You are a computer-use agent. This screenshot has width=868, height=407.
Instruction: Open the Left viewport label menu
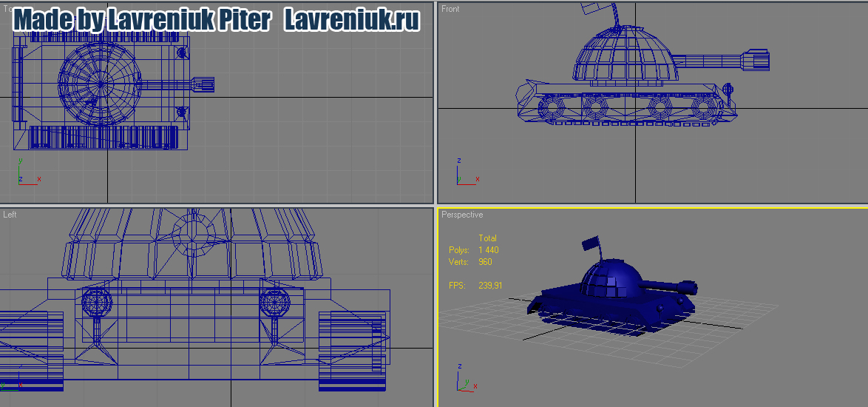(10, 215)
